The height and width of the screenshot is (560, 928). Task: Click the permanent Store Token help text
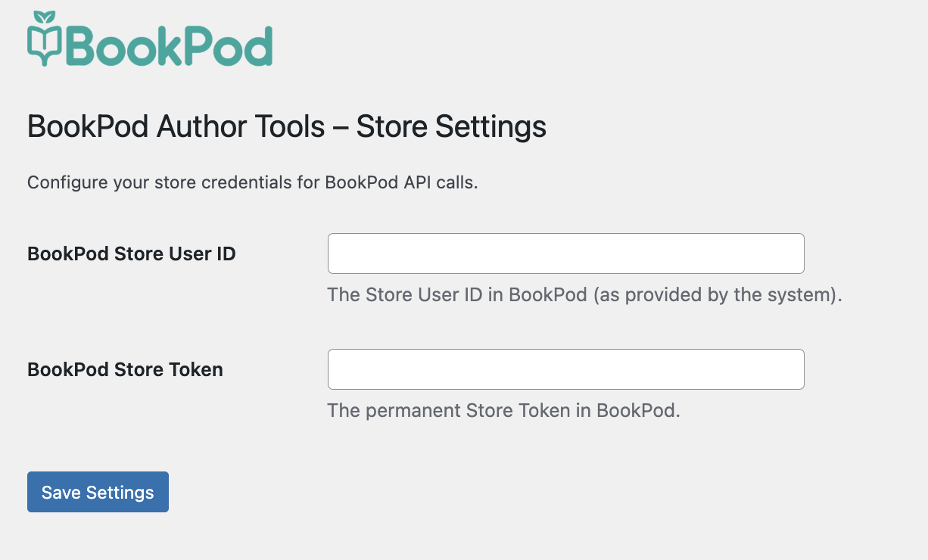[503, 410]
